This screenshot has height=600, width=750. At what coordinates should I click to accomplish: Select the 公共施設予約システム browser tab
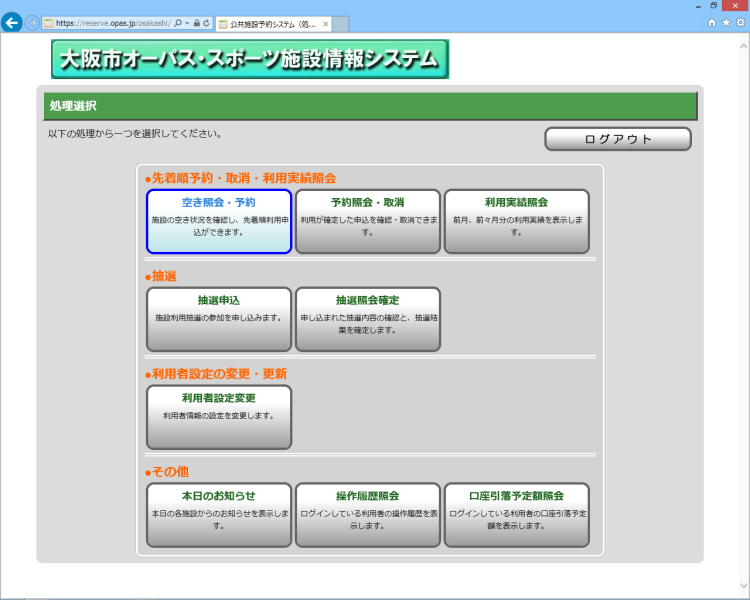click(x=274, y=24)
